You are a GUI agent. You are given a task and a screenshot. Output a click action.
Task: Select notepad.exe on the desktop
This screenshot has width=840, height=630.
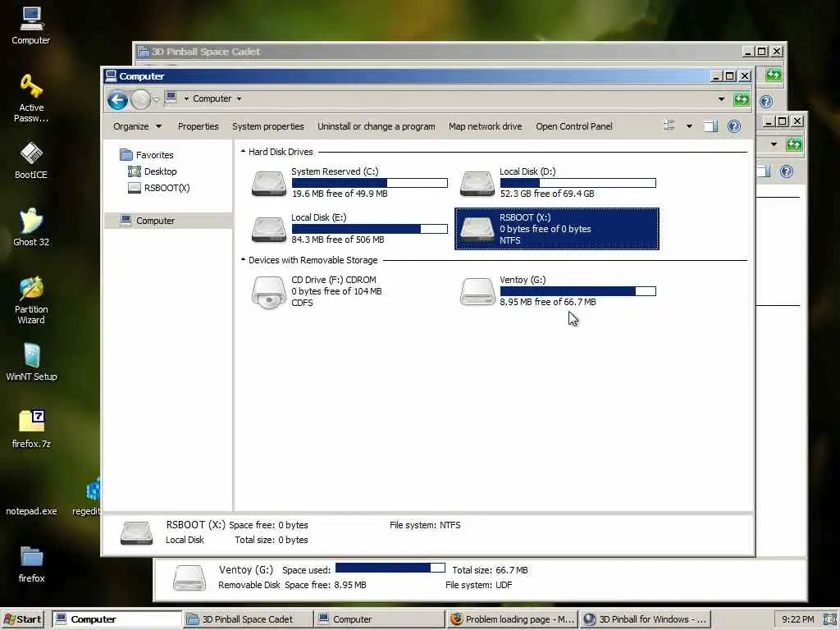coord(31,510)
